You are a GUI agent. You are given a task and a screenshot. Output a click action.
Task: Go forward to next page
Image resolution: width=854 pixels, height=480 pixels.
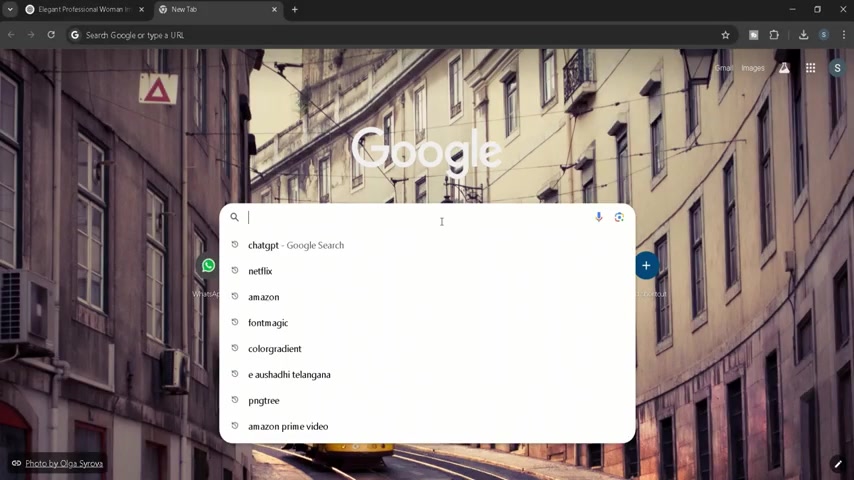(x=31, y=35)
